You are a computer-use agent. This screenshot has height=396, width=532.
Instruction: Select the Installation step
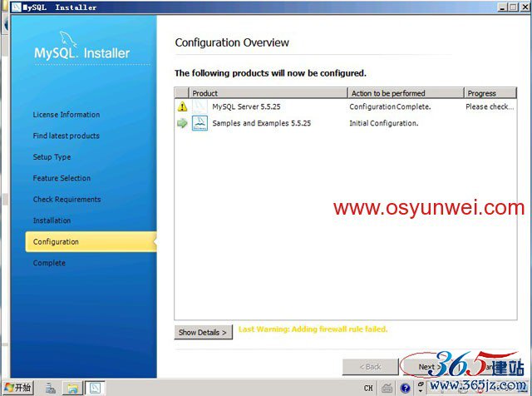click(x=52, y=220)
